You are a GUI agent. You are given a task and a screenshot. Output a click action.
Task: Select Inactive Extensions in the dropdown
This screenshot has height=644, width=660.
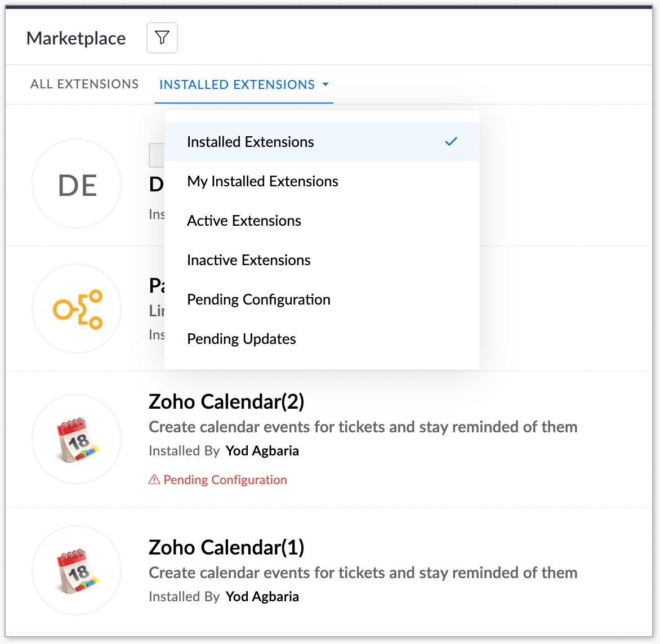[x=248, y=260]
